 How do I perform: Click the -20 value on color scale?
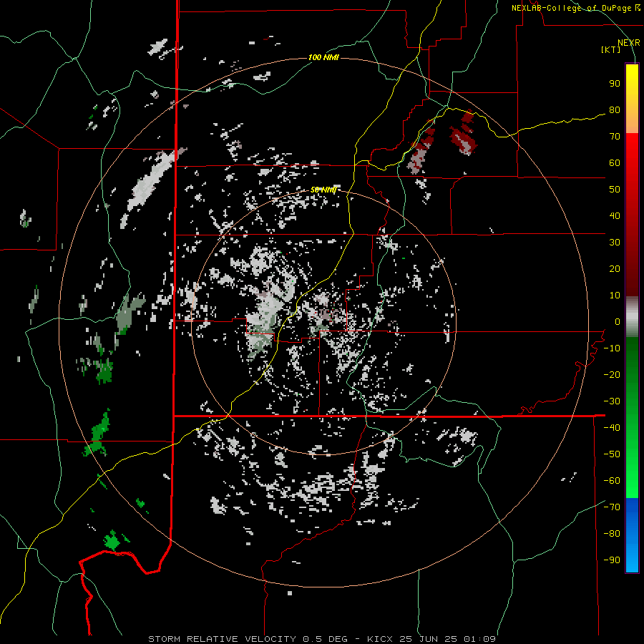coord(612,375)
